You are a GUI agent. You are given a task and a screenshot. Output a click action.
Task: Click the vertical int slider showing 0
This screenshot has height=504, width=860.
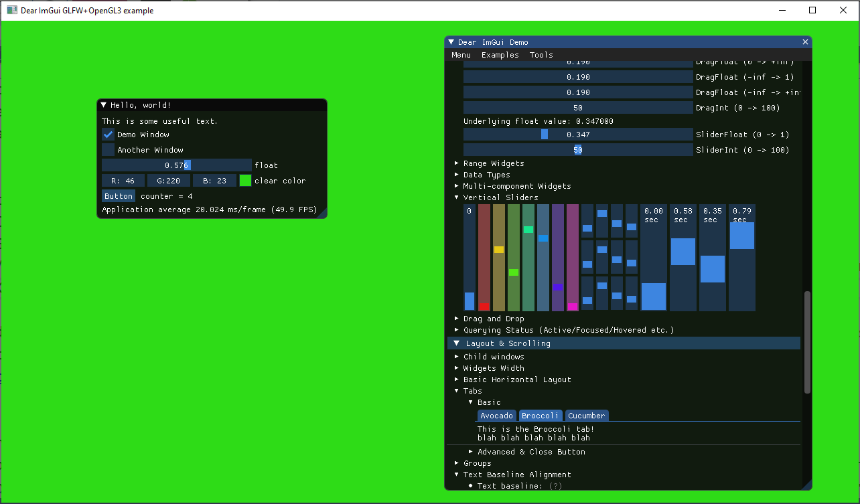pyautogui.click(x=470, y=258)
